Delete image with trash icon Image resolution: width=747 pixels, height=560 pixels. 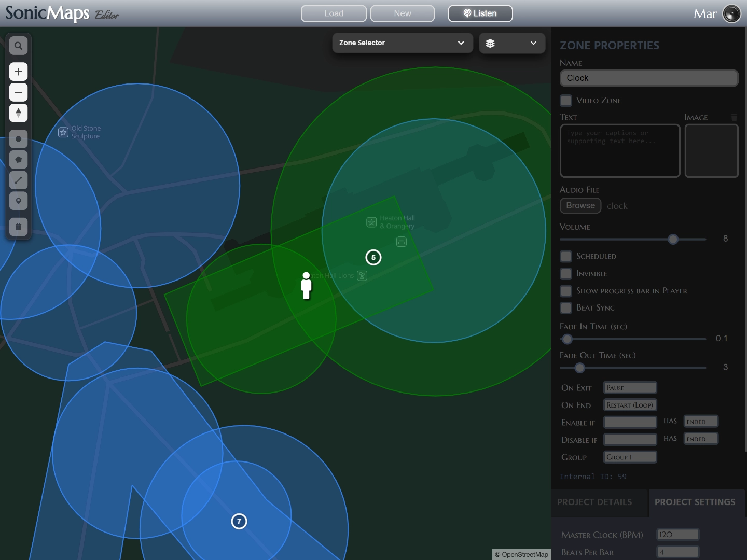point(734,117)
